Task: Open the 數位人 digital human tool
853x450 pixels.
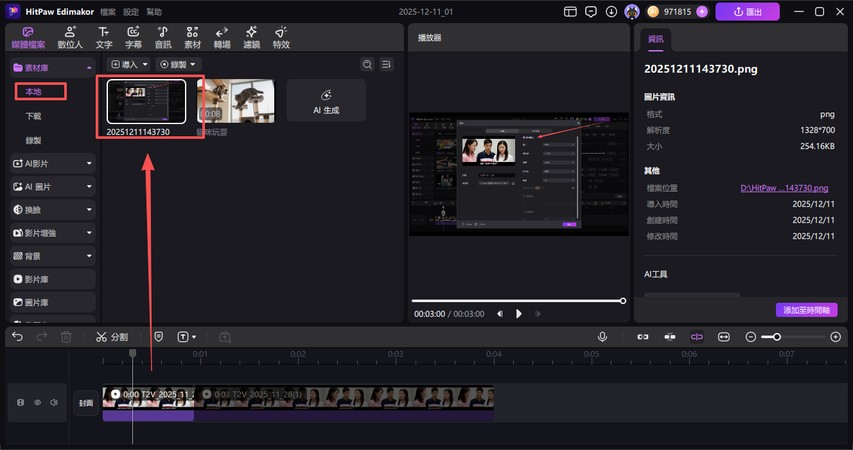Action: tap(69, 38)
